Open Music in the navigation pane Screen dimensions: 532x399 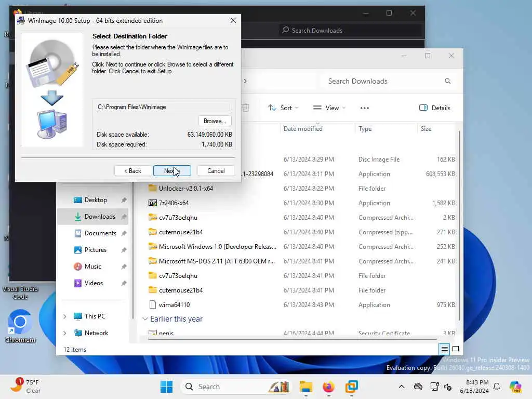[92, 267]
